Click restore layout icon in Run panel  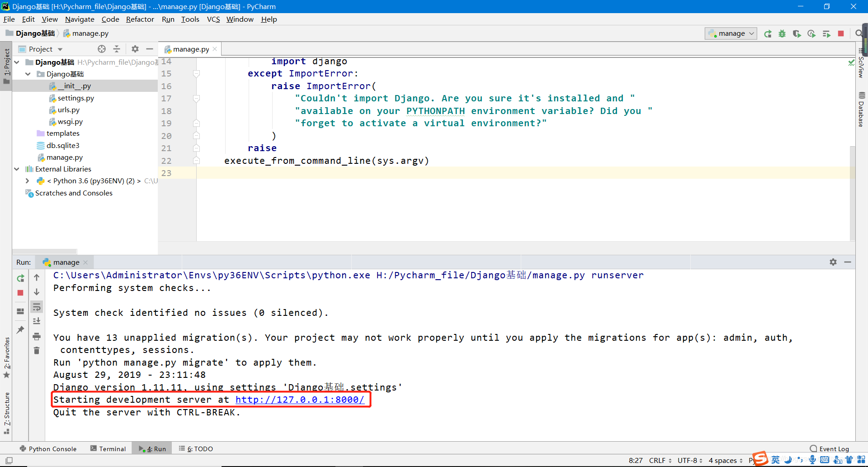pos(20,311)
